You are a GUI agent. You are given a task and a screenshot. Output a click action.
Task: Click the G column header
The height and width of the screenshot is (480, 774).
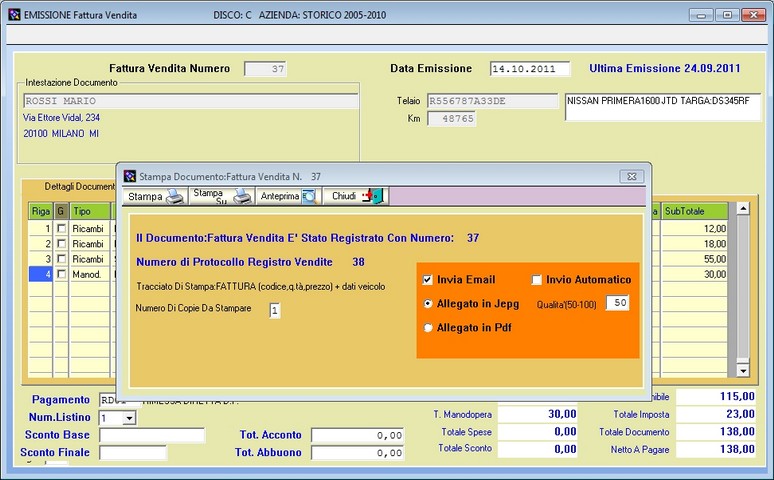pos(61,211)
